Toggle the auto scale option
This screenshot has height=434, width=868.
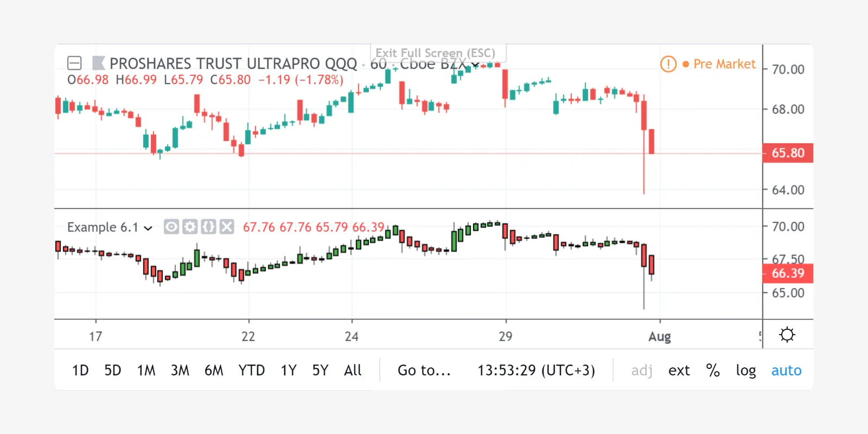[786, 371]
